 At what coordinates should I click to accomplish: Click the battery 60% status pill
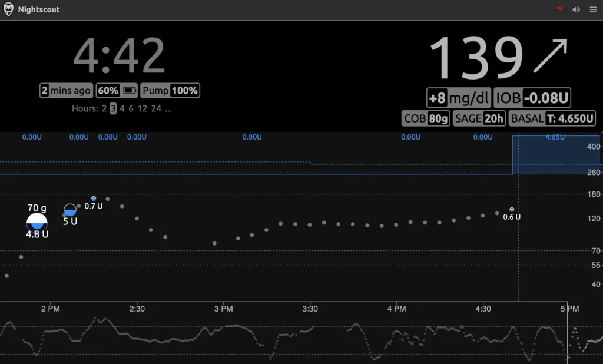click(x=117, y=91)
